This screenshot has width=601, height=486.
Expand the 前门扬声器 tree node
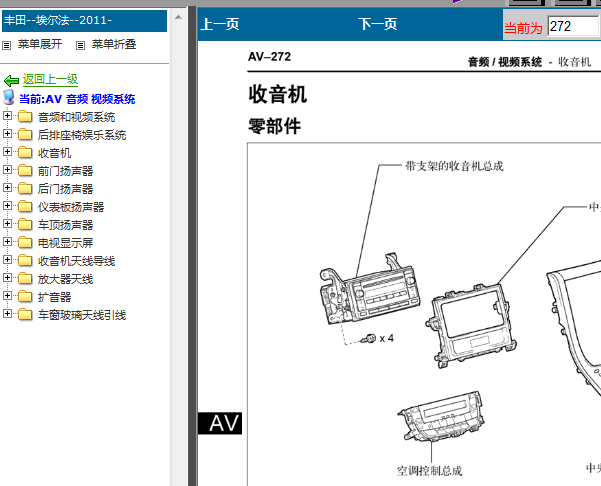tap(7, 169)
